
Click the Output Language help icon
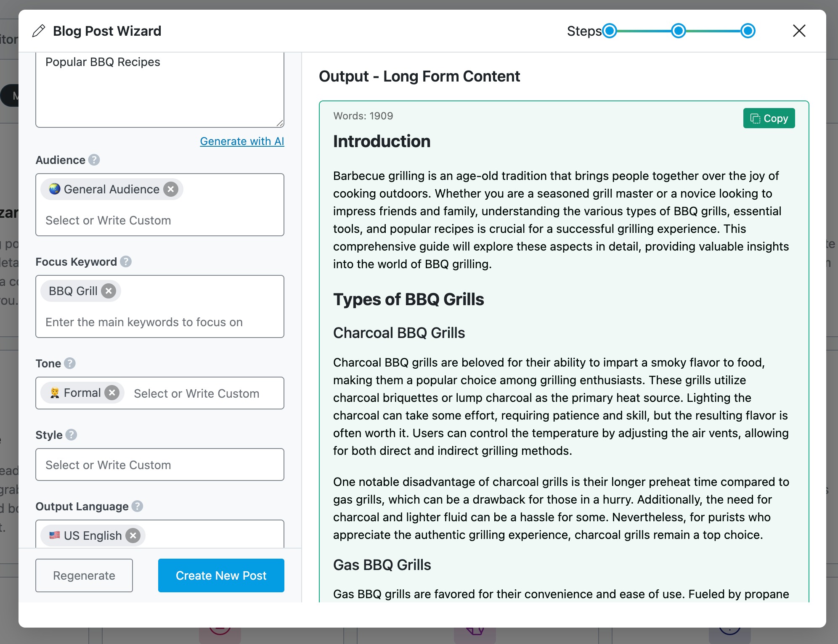(x=137, y=506)
